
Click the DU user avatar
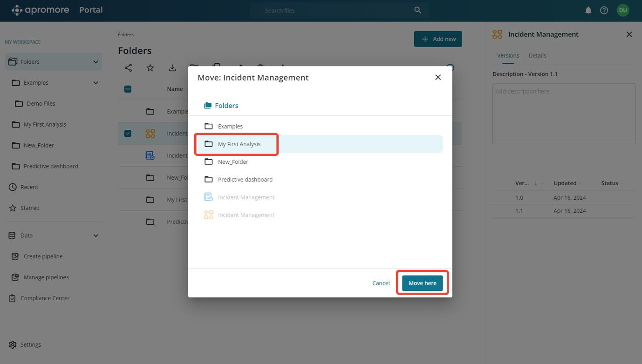pos(623,10)
